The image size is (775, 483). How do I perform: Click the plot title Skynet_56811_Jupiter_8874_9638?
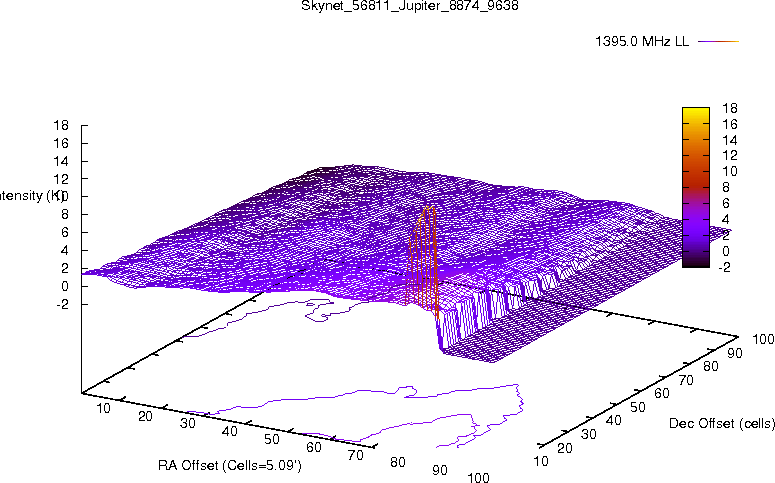[x=410, y=6]
